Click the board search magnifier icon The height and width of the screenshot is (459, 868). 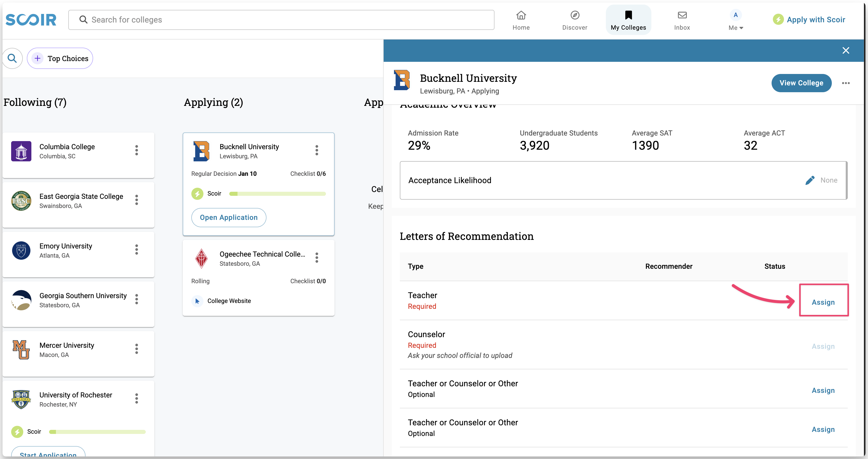pyautogui.click(x=12, y=58)
